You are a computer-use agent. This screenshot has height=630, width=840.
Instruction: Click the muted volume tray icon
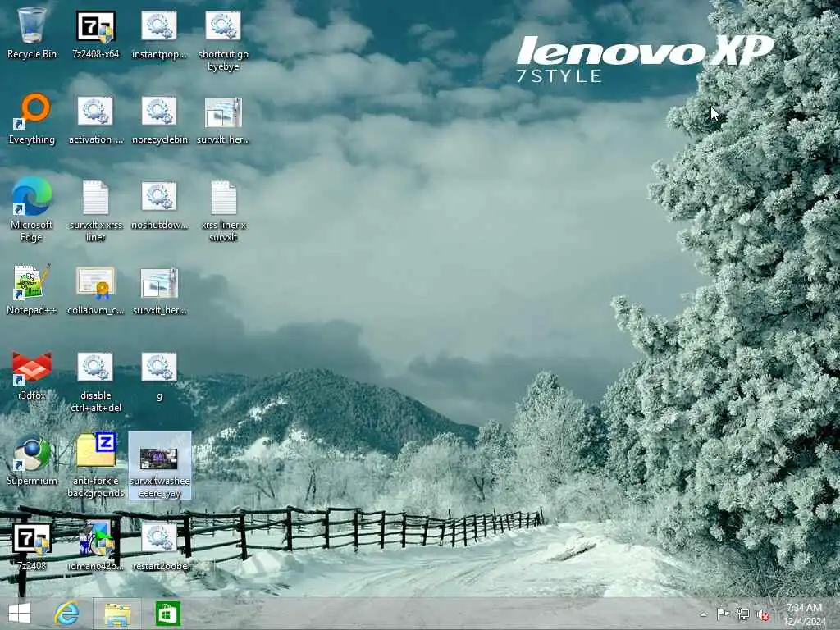(x=762, y=615)
